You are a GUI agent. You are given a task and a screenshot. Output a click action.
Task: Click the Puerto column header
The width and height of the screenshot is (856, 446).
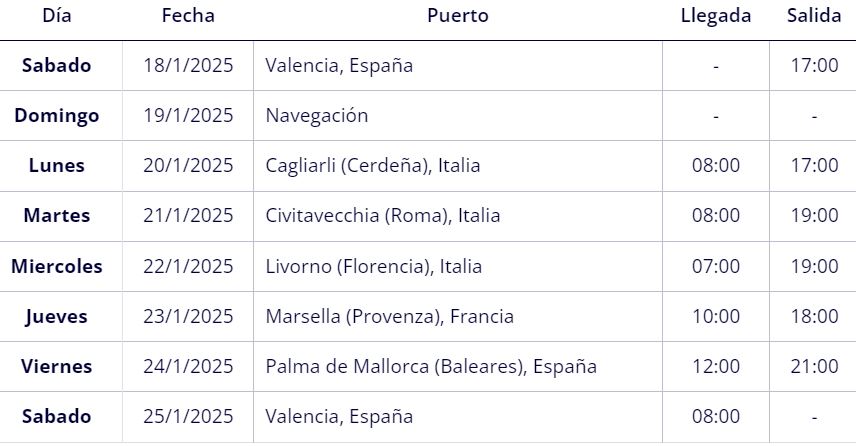click(457, 15)
